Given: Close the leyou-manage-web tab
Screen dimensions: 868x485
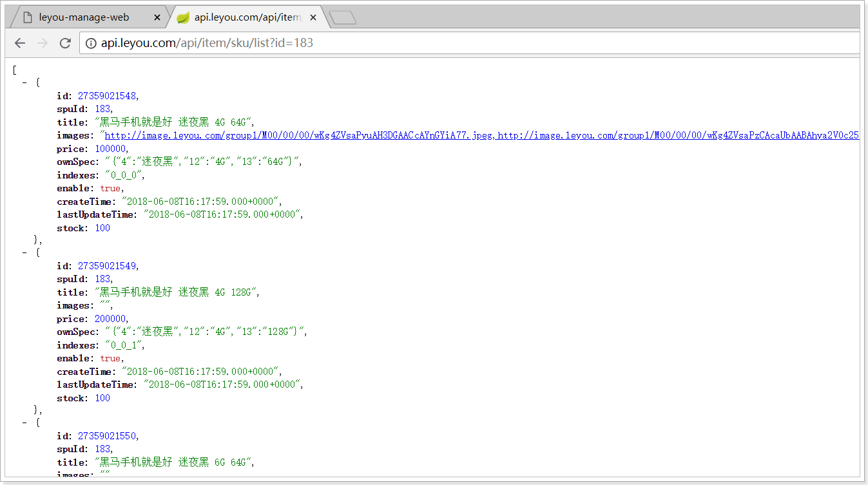Looking at the screenshot, I should [x=157, y=17].
